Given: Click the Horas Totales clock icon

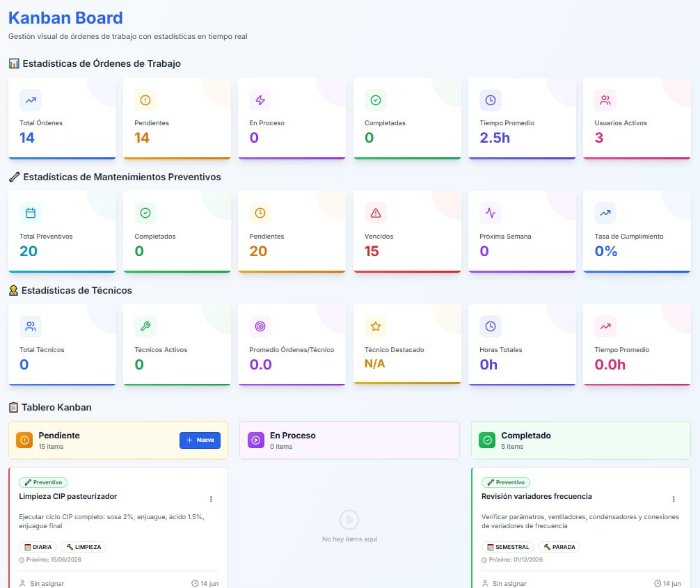Looking at the screenshot, I should pyautogui.click(x=490, y=326).
